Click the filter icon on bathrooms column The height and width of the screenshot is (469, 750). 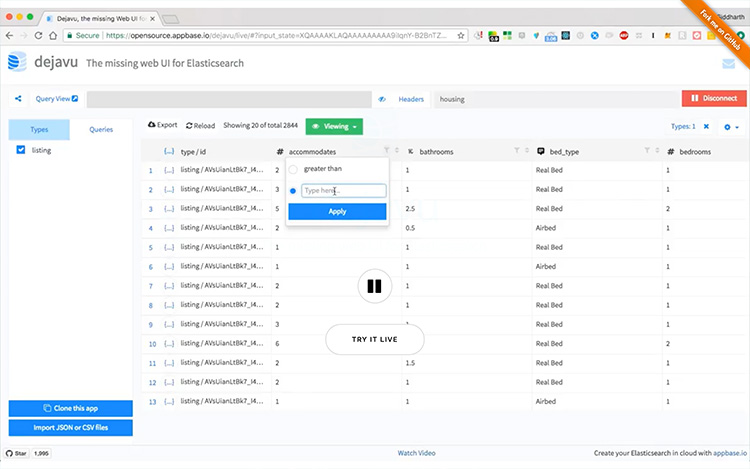tap(516, 150)
